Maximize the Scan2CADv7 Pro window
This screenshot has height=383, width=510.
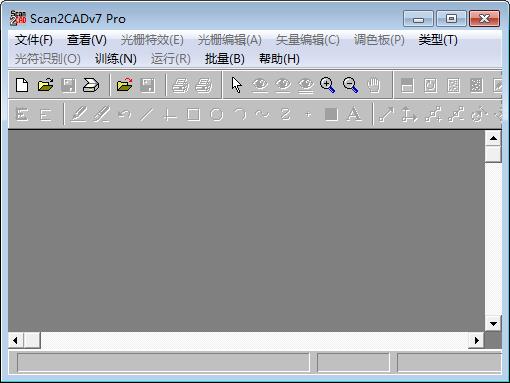click(451, 18)
